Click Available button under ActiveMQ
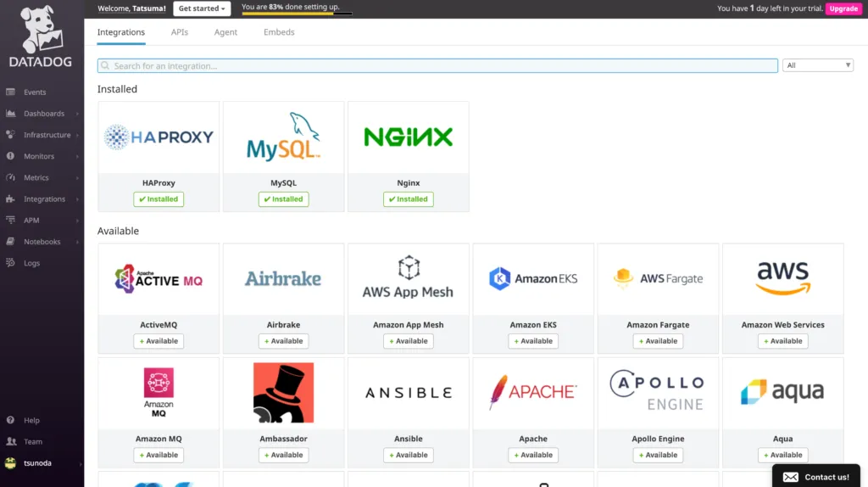868x487 pixels. [159, 341]
